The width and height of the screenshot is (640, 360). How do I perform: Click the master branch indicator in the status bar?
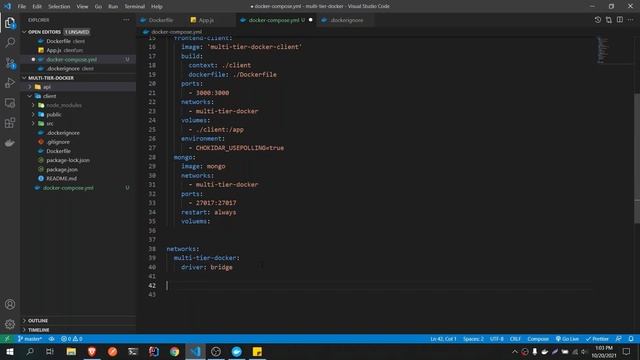tap(30, 339)
